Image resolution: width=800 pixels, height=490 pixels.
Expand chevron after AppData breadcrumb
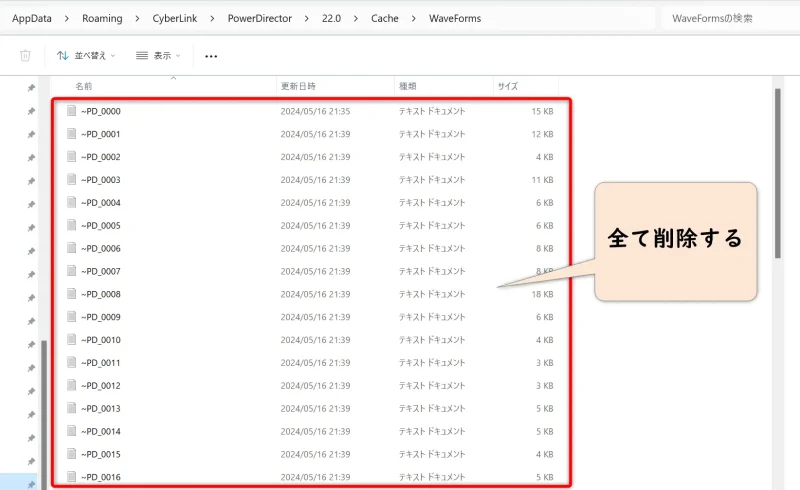tap(67, 19)
